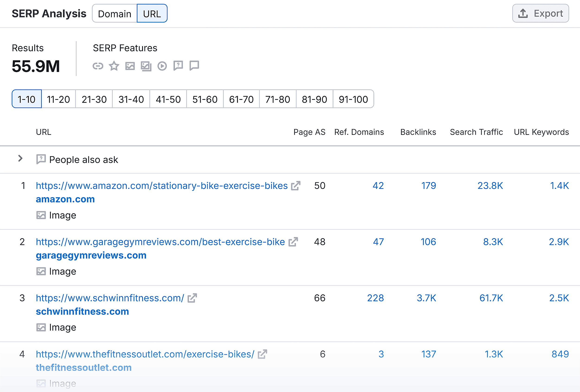This screenshot has width=580, height=392.
Task: Click thefitnessoutlet Backlinks 137
Action: [x=429, y=354]
